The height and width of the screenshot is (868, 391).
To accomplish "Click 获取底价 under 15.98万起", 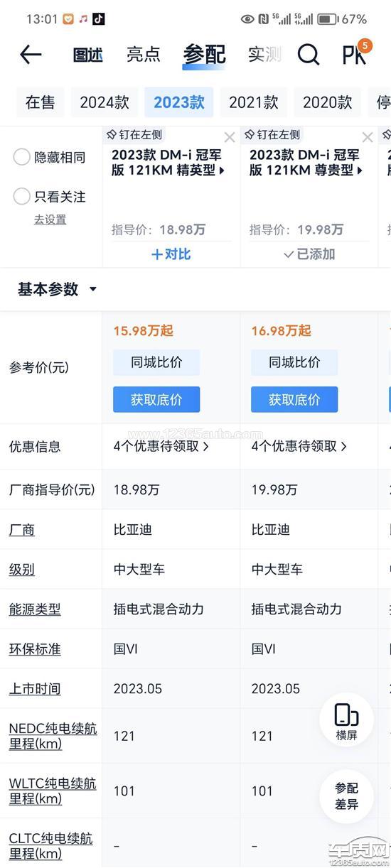I will (156, 399).
